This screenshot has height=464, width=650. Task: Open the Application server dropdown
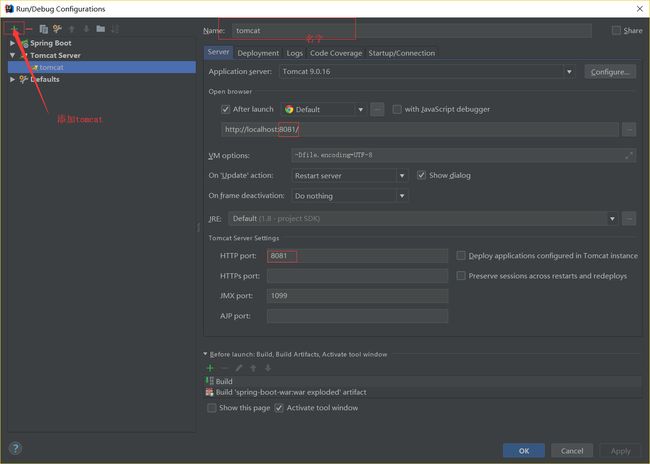click(569, 72)
